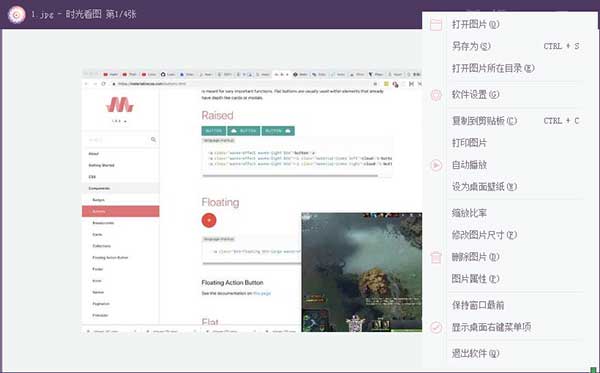The height and width of the screenshot is (373, 600).
Task: Click the title text '1.jpg - 时光看图'
Action: (66, 15)
